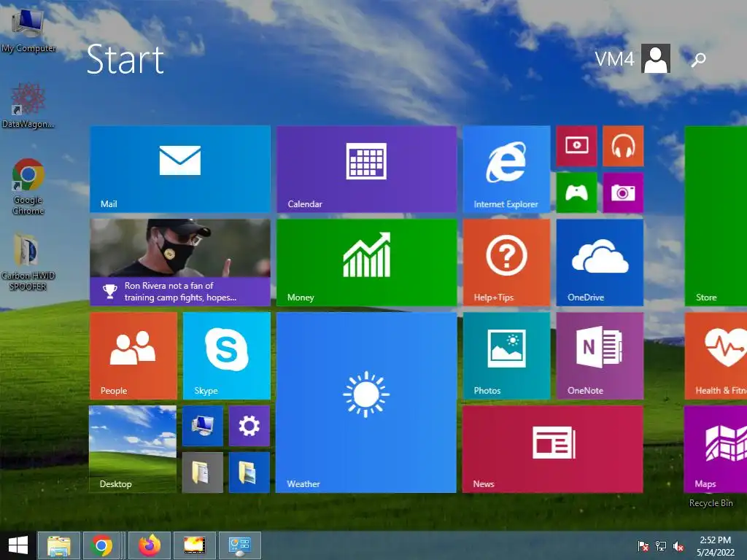Open the News tile
The height and width of the screenshot is (560, 747).
pos(553,449)
